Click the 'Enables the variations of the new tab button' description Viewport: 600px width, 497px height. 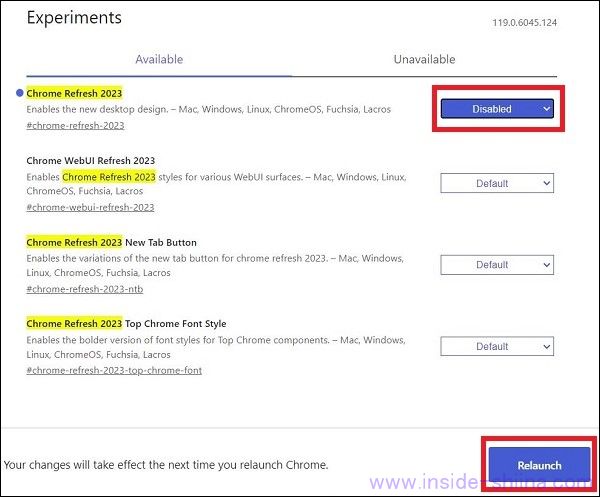215,266
